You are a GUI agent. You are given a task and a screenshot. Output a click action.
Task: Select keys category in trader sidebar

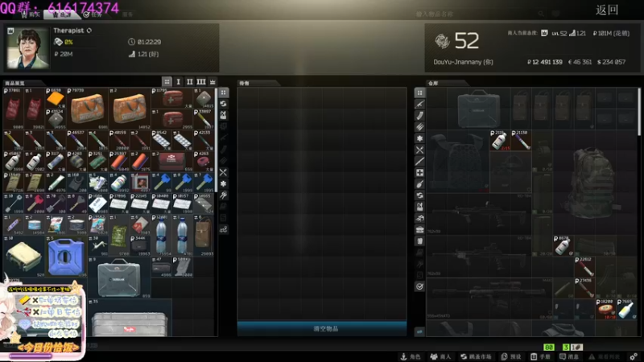[224, 195]
